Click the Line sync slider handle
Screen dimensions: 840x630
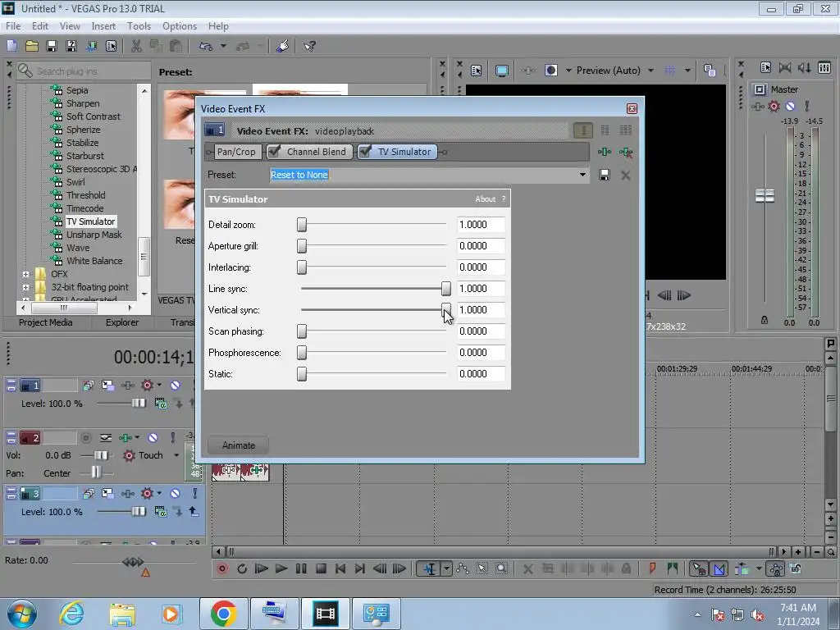445,289
